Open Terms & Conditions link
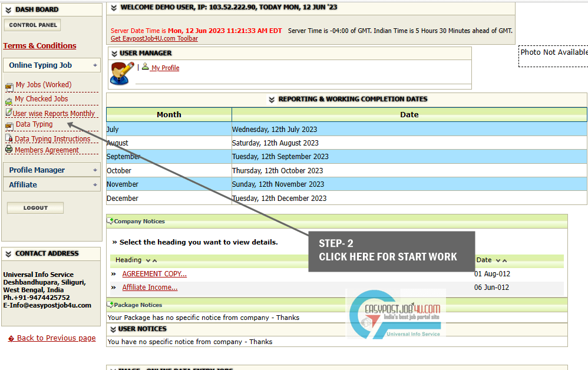 (39, 46)
